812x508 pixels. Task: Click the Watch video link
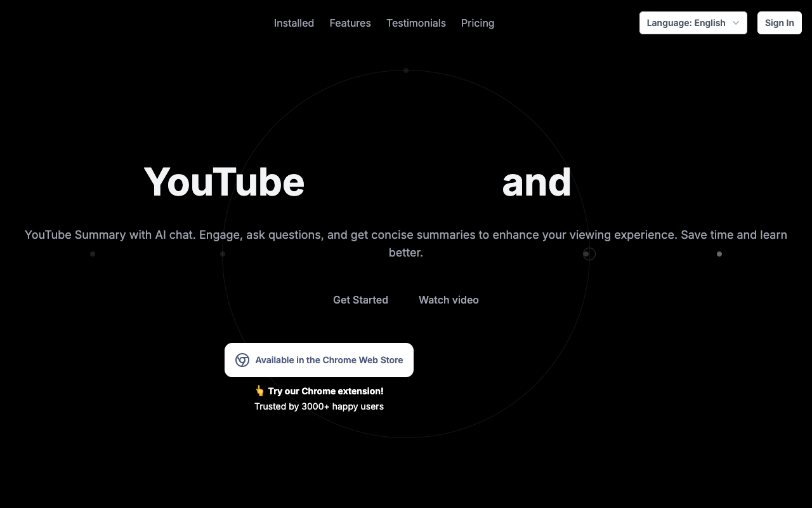pos(449,300)
